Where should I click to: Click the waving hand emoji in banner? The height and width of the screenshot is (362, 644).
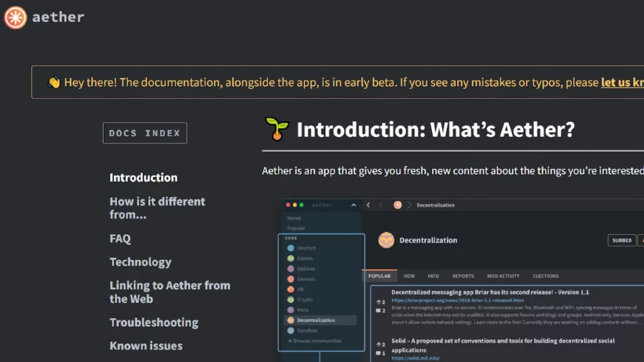(x=54, y=82)
